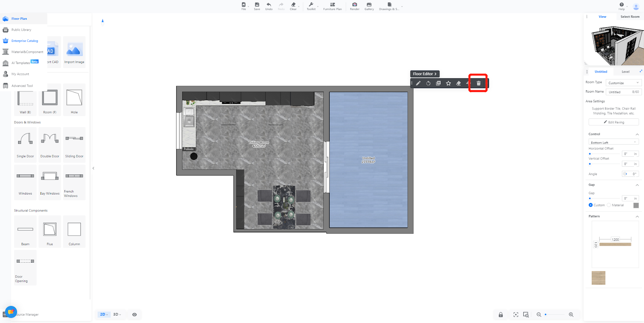Add a Windows component
644x323 pixels.
tap(25, 182)
